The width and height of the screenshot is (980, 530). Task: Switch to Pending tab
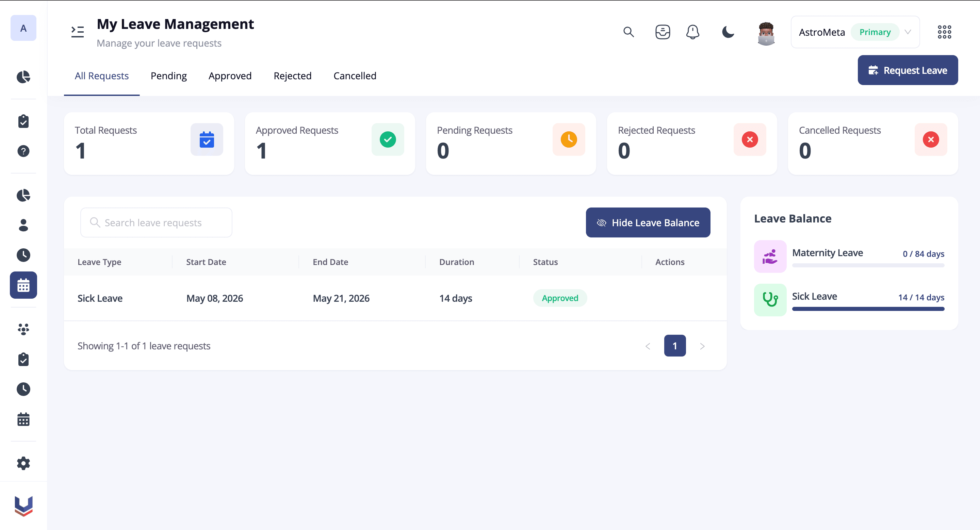168,76
